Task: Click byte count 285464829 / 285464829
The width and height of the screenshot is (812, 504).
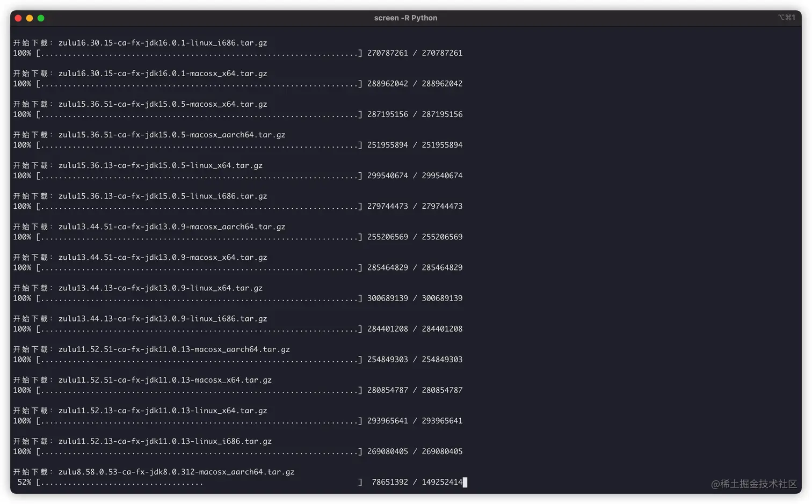Action: tap(415, 267)
